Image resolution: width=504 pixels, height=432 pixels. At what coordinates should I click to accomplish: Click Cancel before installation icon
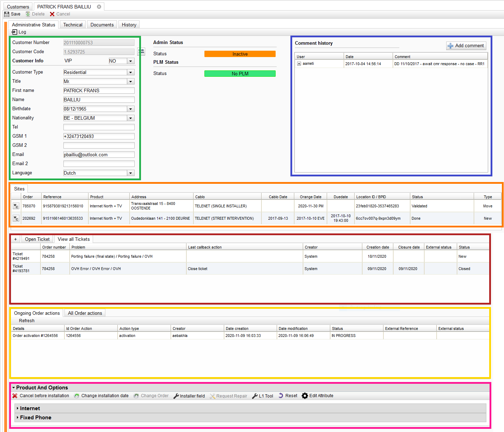(x=15, y=396)
